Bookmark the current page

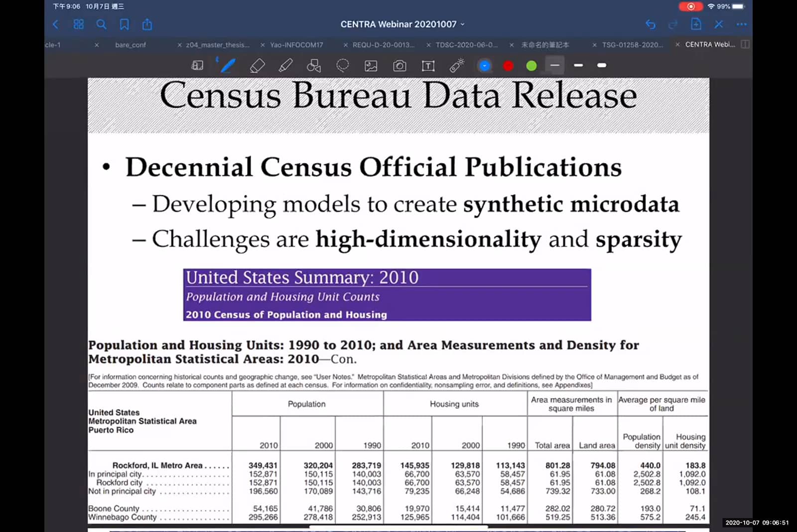(124, 24)
